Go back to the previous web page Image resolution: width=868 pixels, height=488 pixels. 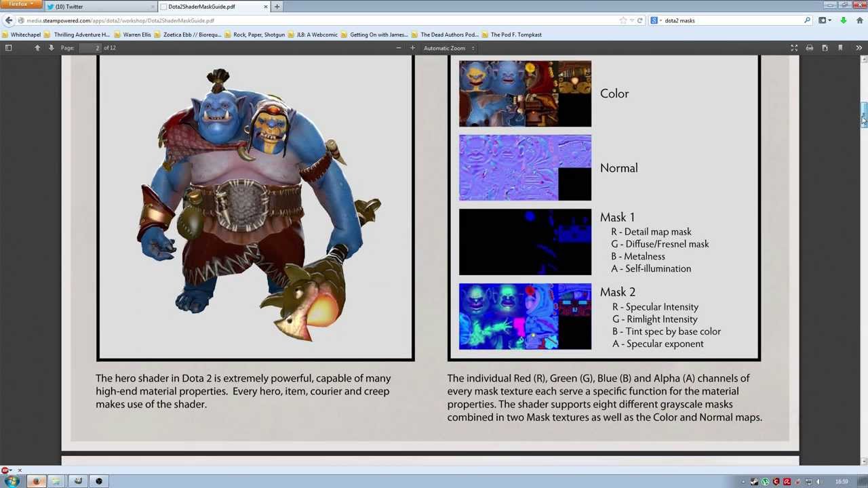9,20
